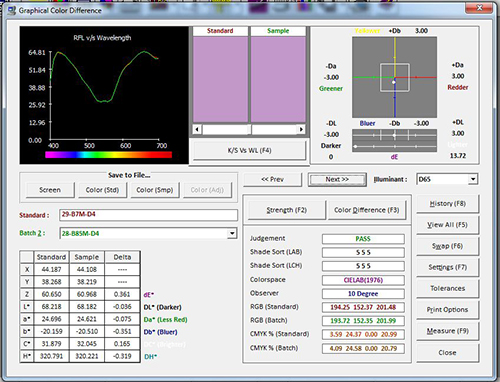Click the Sample column header in table
This screenshot has width=500, height=382.
(87, 257)
